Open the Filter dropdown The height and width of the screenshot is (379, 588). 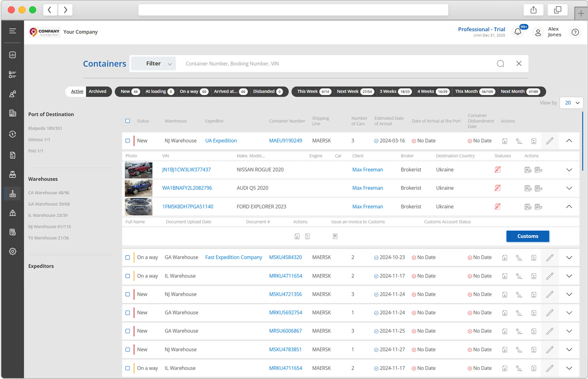click(153, 64)
